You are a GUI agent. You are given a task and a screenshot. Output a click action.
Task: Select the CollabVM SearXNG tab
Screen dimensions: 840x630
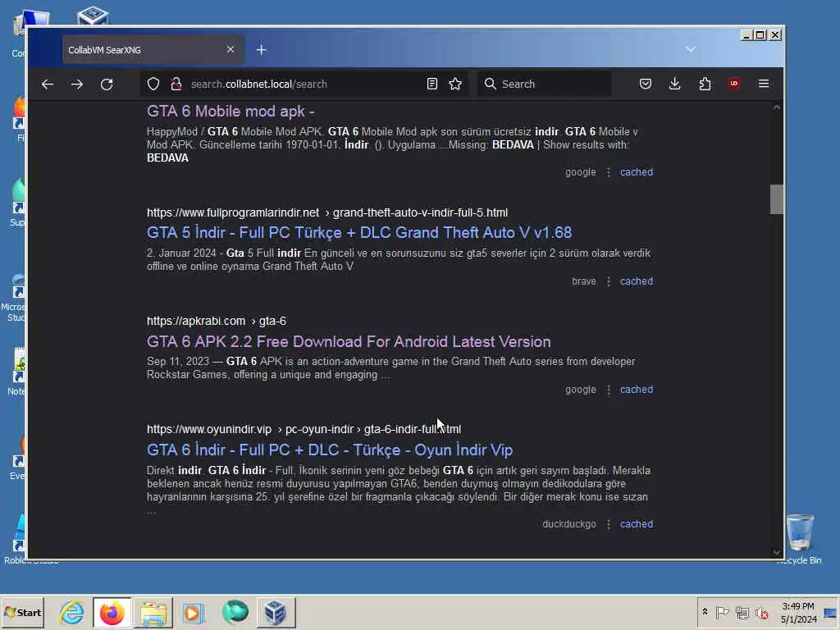click(x=153, y=50)
